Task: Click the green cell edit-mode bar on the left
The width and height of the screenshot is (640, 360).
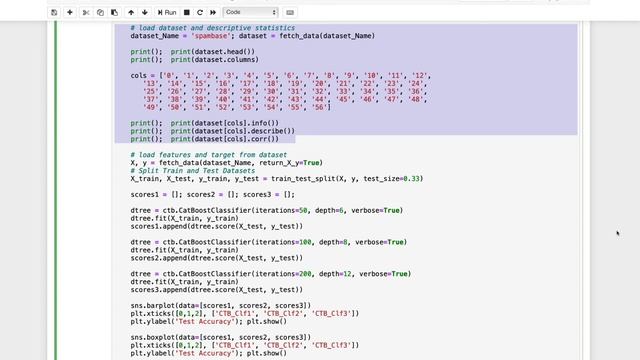Action: click(56, 191)
